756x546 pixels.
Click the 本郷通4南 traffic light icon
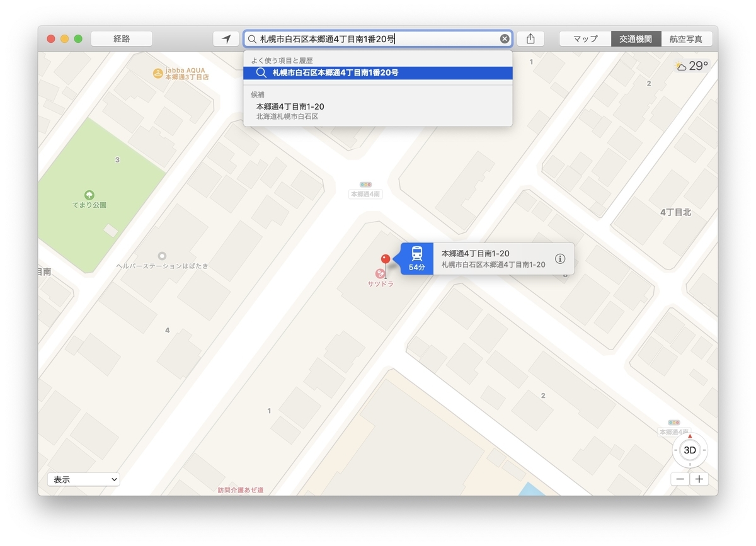tap(366, 185)
